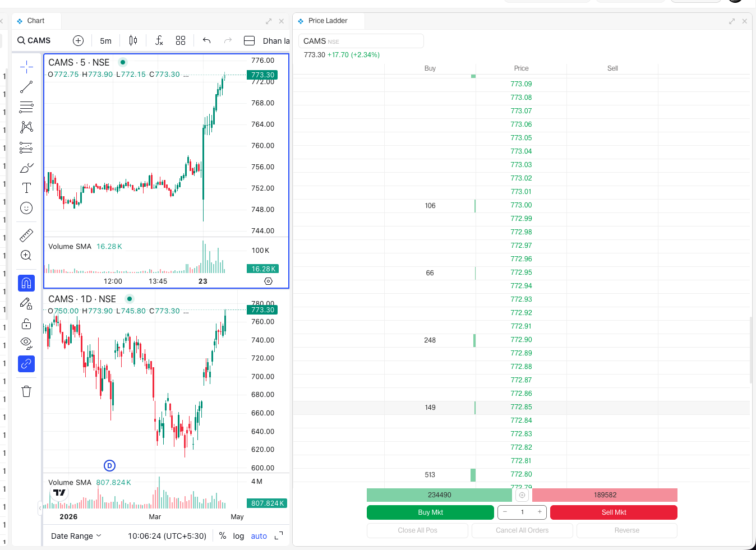The height and width of the screenshot is (550, 756).
Task: Increase order quantity with plus stepper
Action: [x=540, y=512]
